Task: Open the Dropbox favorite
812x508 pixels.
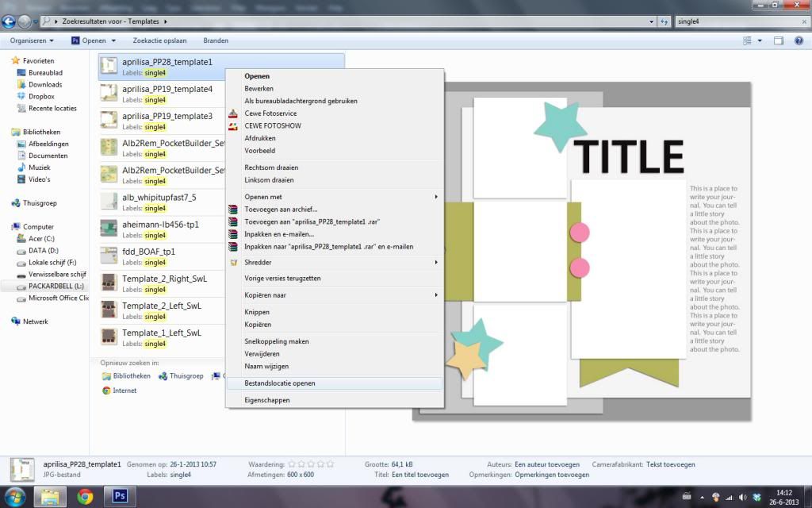Action: click(x=41, y=96)
